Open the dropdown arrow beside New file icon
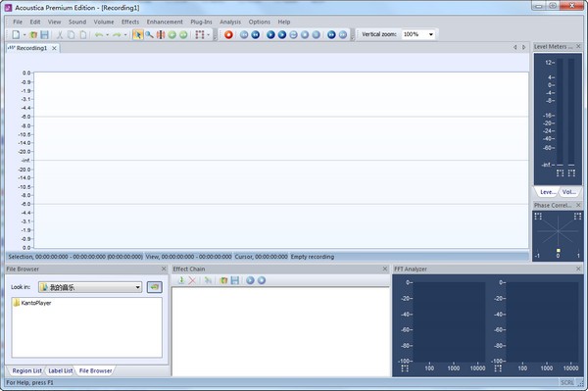This screenshot has width=588, height=391. click(24, 35)
